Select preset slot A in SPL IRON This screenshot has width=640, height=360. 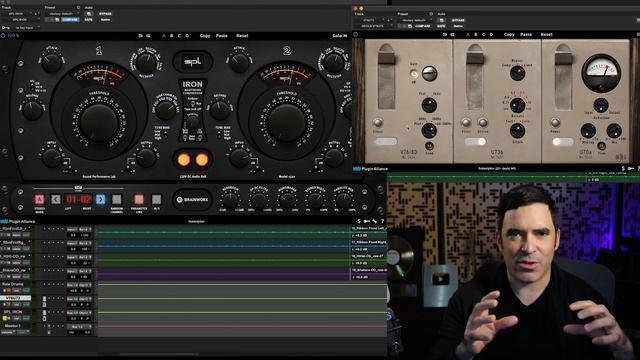point(164,36)
